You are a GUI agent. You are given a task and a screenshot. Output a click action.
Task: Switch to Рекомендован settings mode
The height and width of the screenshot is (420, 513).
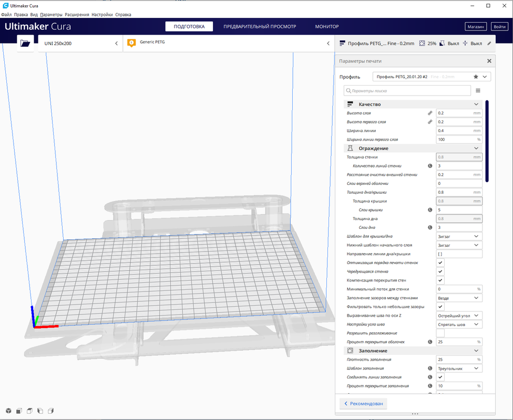(x=363, y=403)
